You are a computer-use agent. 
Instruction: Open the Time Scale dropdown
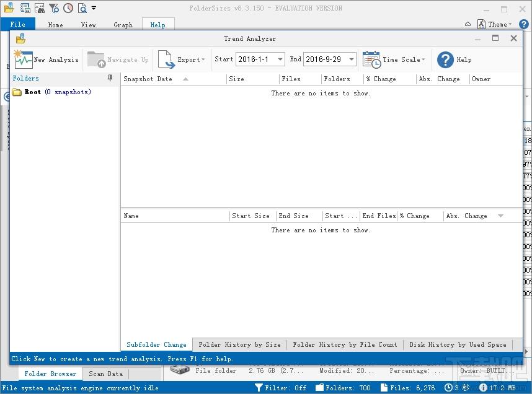404,59
